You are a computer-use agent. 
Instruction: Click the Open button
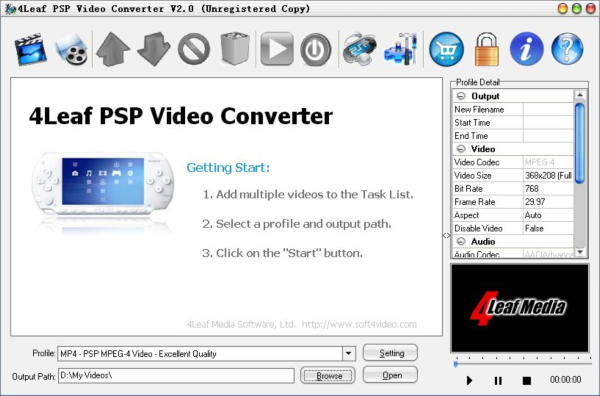[390, 375]
